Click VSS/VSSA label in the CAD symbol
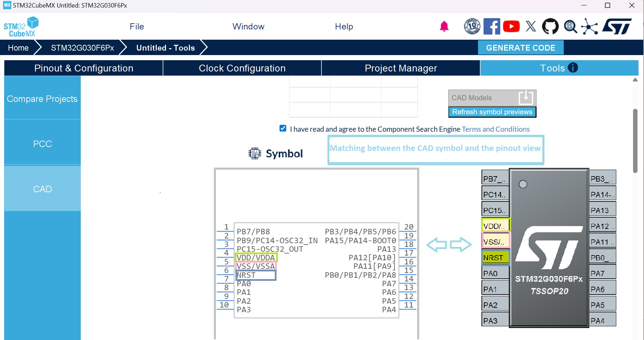The height and width of the screenshot is (340, 644). point(256,266)
